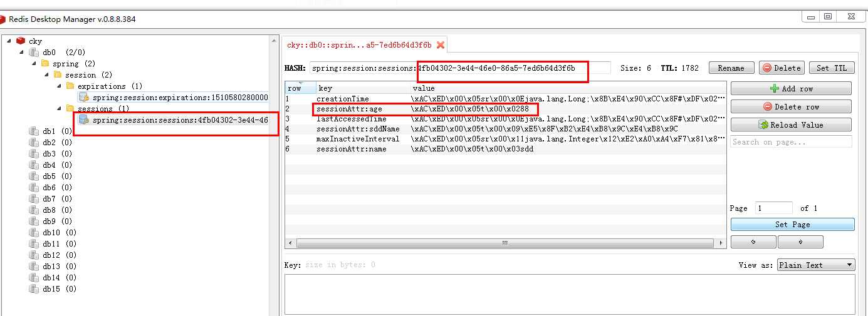The width and height of the screenshot is (868, 316).
Task: Open the View as Plain Text dropdown
Action: (x=816, y=265)
